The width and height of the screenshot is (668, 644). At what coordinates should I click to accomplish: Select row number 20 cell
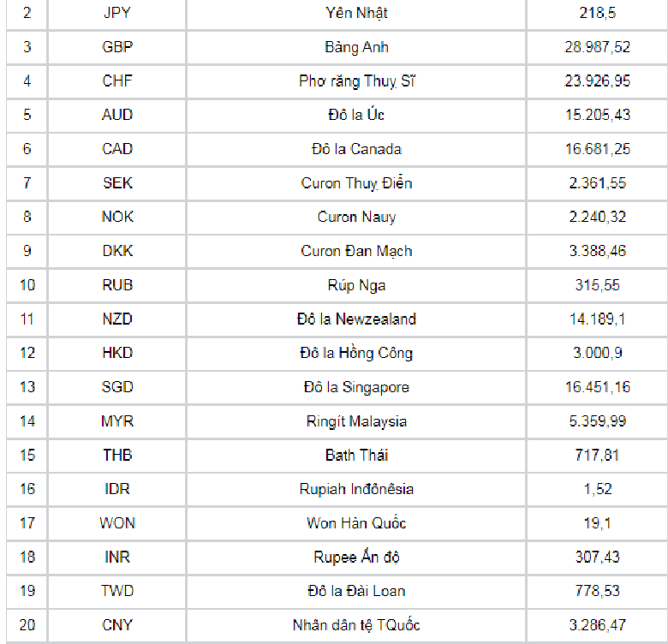coord(27,625)
